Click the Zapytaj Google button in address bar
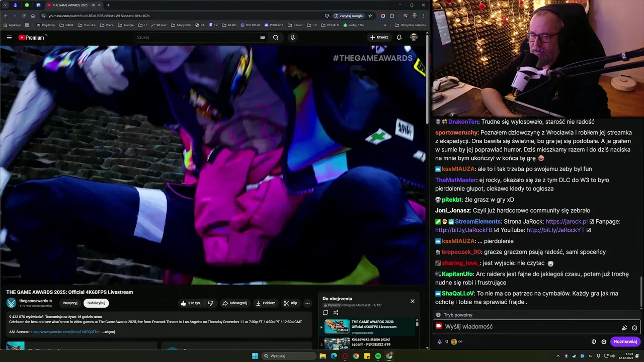 point(348,16)
